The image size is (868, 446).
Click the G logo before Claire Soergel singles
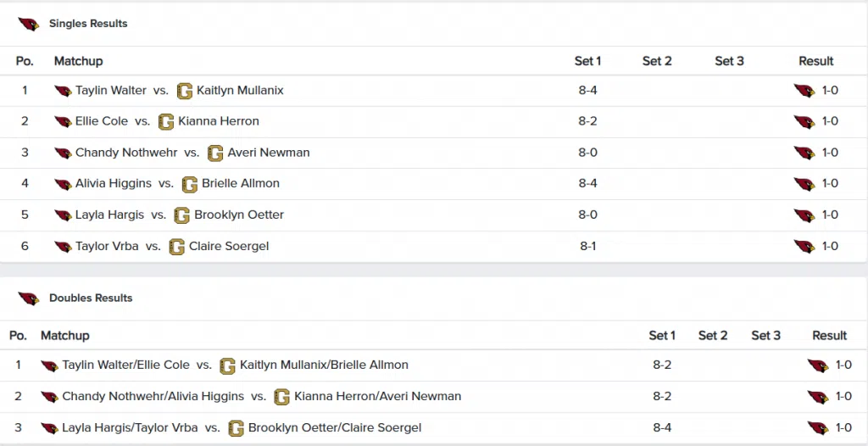tap(177, 247)
